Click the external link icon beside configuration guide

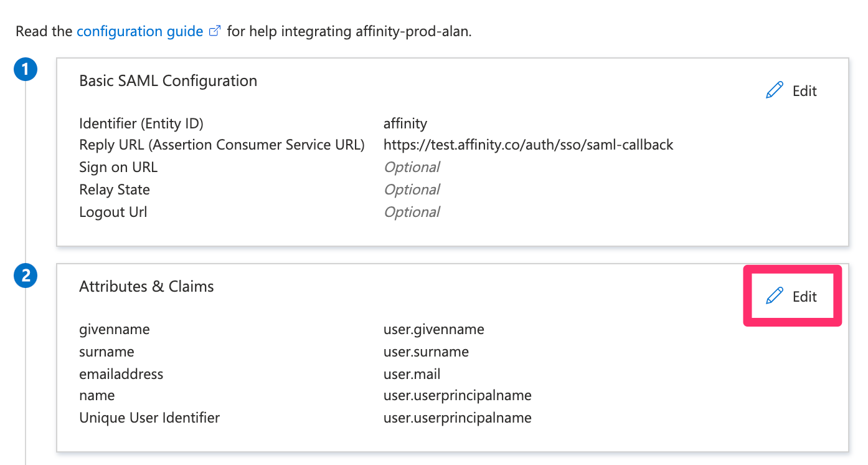tap(215, 30)
